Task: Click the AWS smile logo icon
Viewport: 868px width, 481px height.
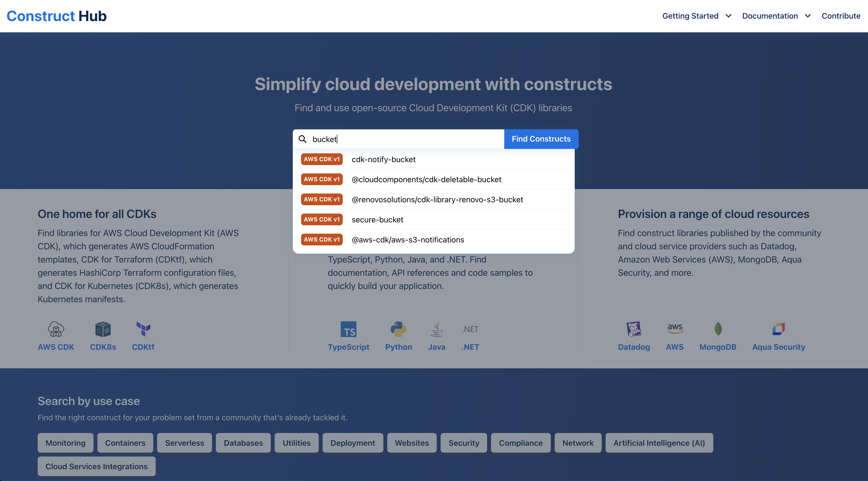Action: [675, 329]
